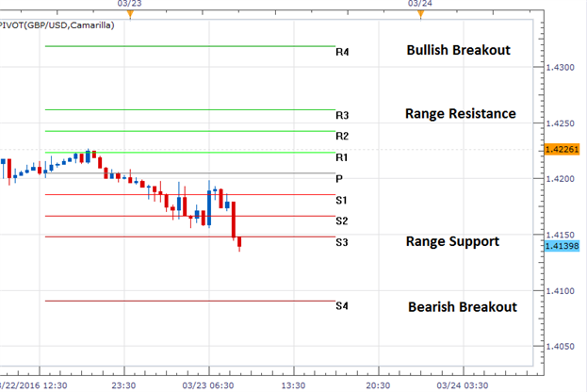Click the gray pivot P line
The width and height of the screenshot is (587, 392).
pos(190,173)
